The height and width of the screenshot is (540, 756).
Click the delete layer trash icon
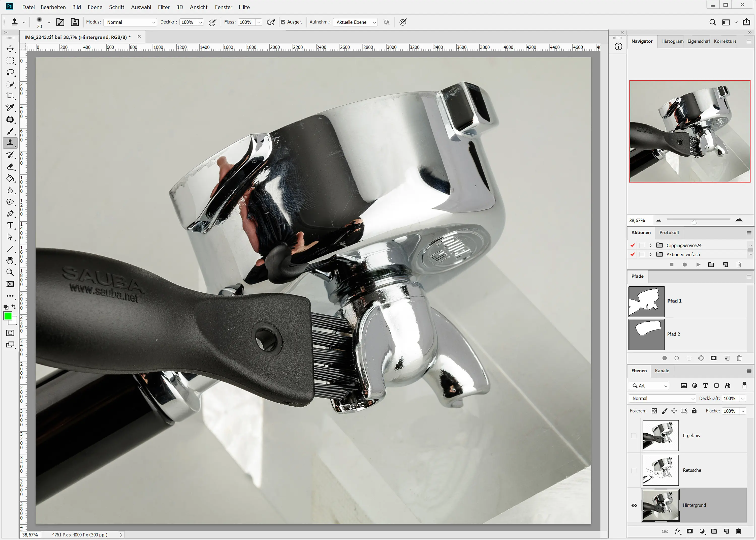738,531
